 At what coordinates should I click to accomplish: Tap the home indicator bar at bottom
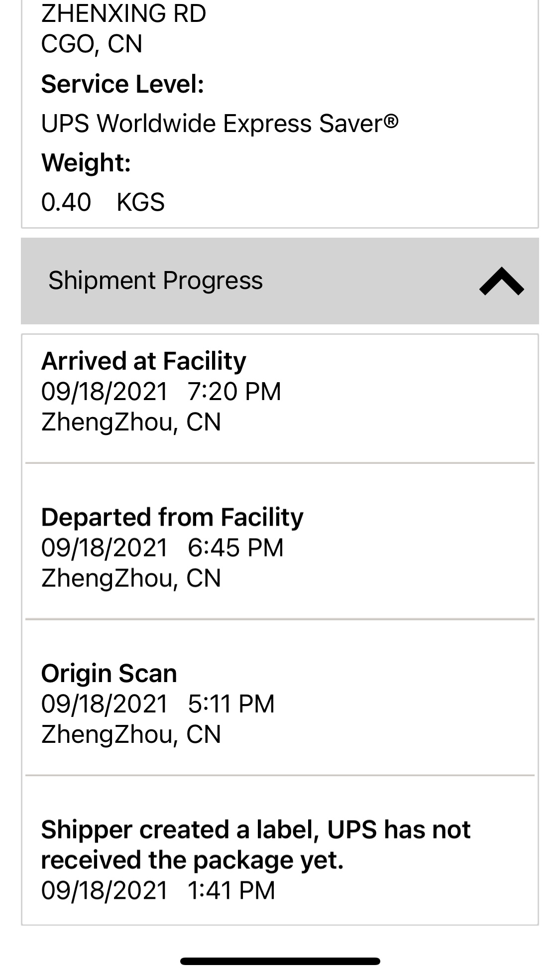(280, 961)
